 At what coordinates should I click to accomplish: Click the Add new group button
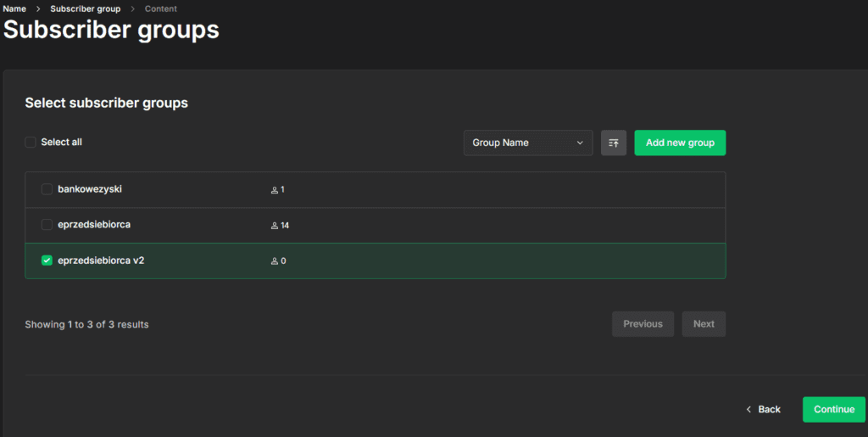tap(680, 143)
